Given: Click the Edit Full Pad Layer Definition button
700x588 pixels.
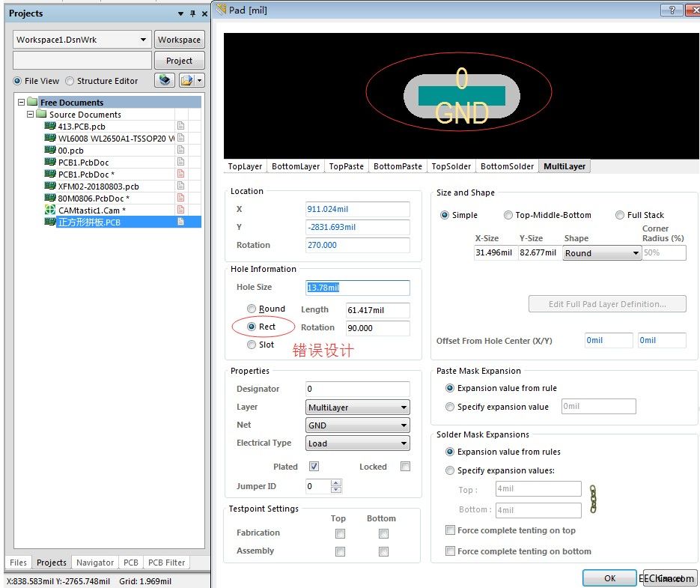Looking at the screenshot, I should pos(607,303).
